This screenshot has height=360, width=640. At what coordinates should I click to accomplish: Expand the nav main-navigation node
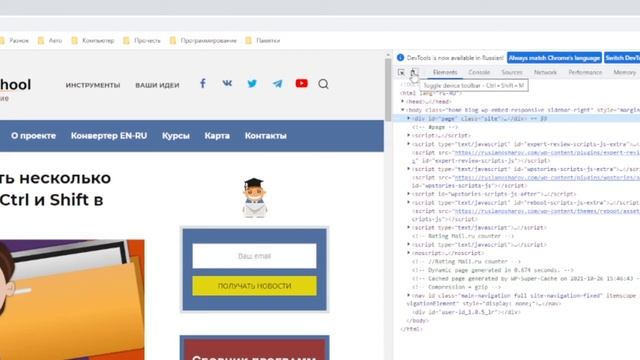409,295
